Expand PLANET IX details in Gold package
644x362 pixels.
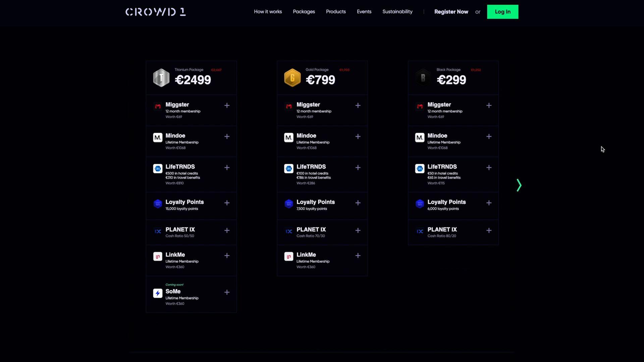pyautogui.click(x=358, y=231)
